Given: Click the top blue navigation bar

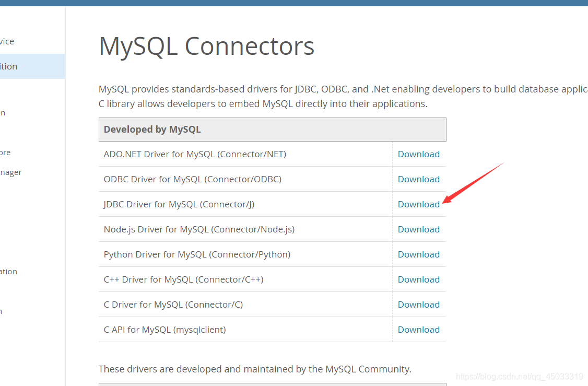Looking at the screenshot, I should coord(294,3).
